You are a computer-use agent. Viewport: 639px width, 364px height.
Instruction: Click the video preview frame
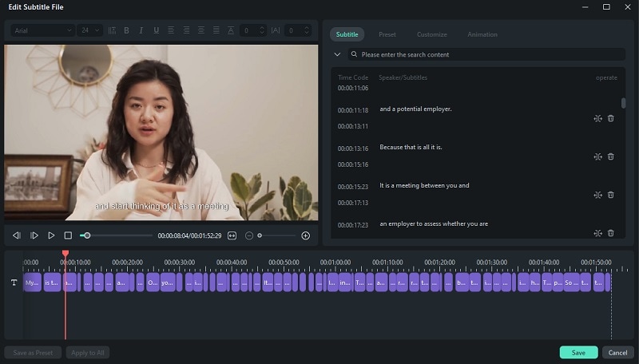point(161,133)
